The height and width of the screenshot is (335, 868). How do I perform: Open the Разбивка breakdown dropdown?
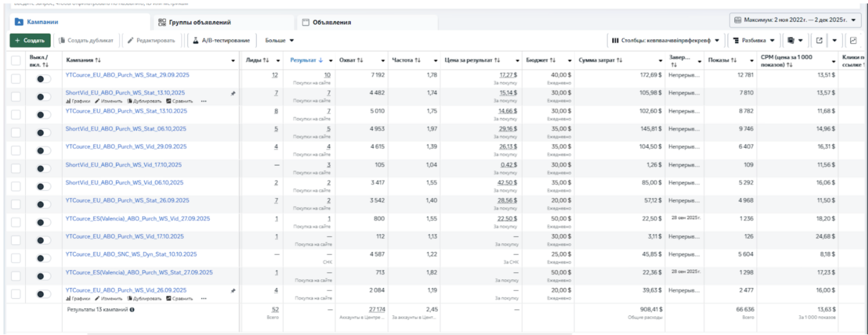click(754, 40)
